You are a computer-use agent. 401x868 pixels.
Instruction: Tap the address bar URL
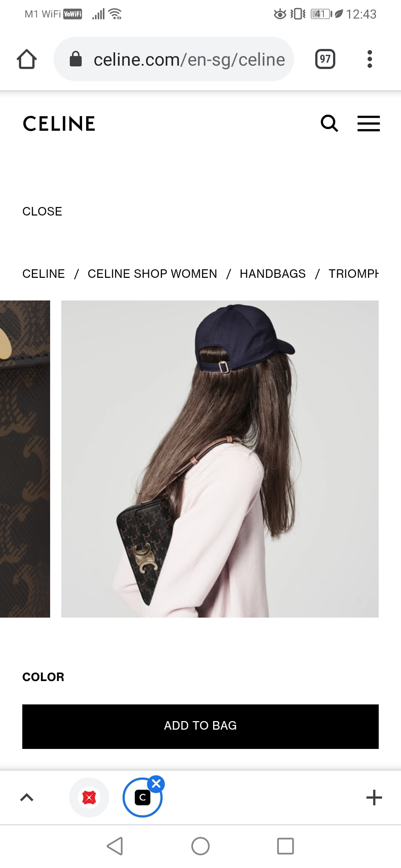(x=189, y=59)
